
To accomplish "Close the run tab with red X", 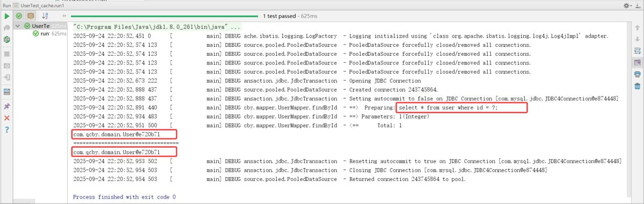I will (x=7, y=118).
